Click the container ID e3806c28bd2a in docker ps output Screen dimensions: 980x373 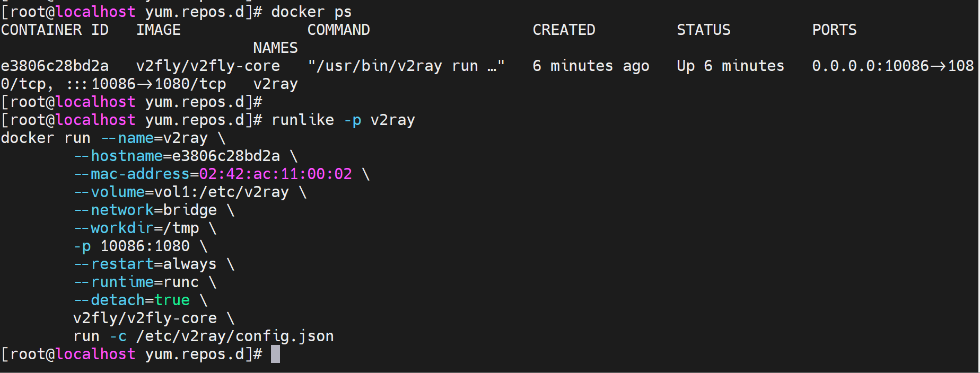click(x=55, y=66)
